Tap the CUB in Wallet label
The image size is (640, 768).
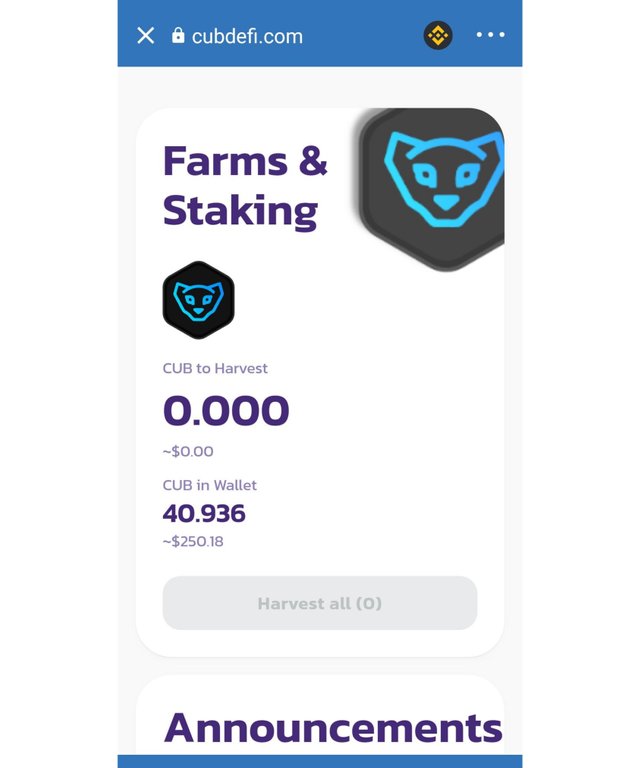210,485
